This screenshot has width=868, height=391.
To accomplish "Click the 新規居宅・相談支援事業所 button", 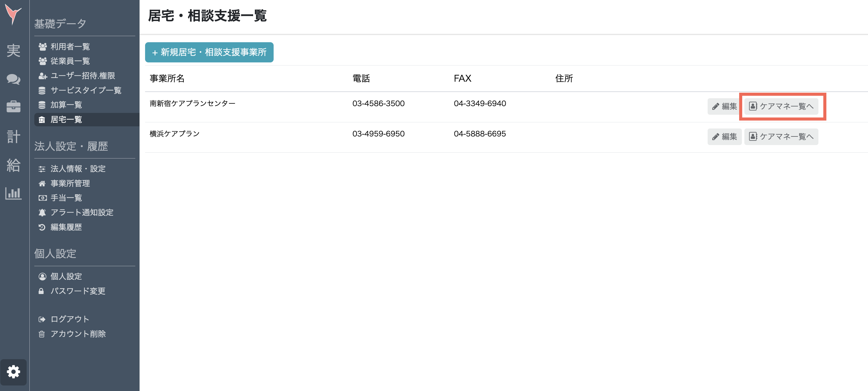I will pyautogui.click(x=209, y=52).
